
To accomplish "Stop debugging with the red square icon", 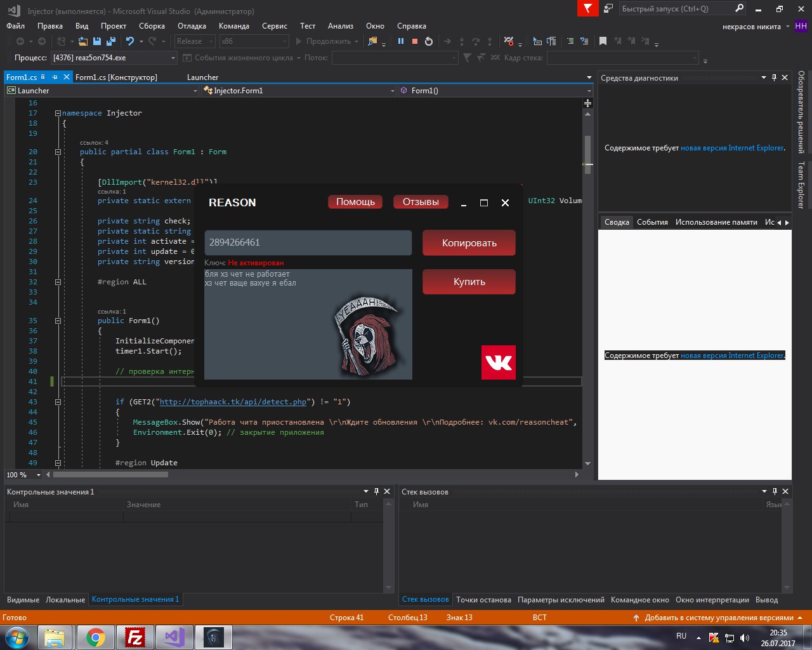I will 415,41.
